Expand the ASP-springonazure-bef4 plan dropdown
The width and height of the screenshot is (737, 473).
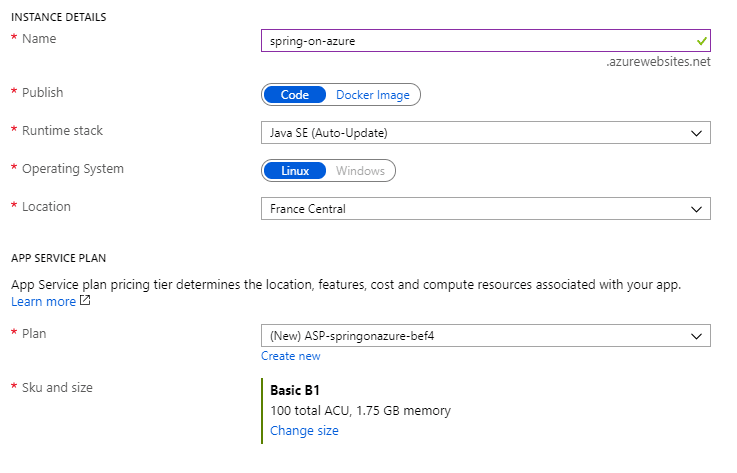click(486, 336)
